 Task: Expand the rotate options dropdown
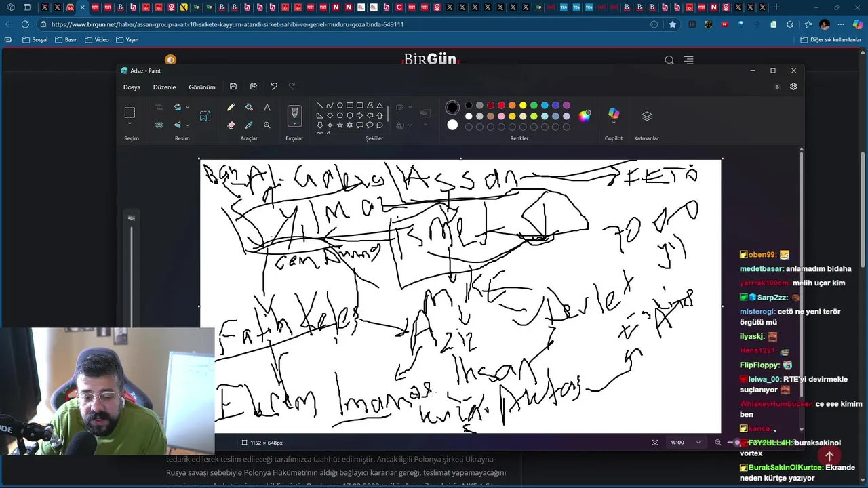tap(188, 107)
